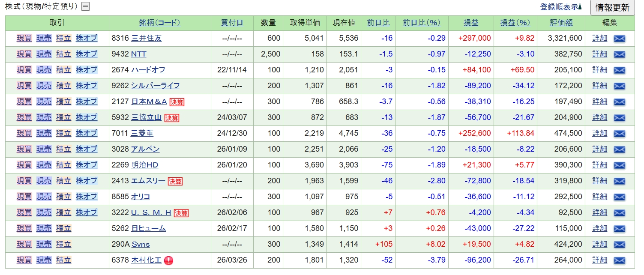This screenshot has width=644, height=275.
Task: Click the mail icon in 三井住友 row
Action: point(619,39)
